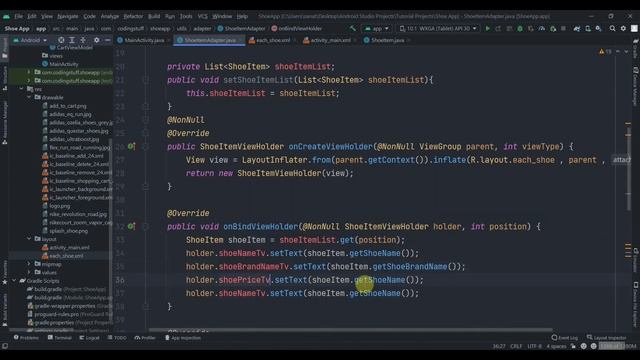The image size is (640, 360).
Task: Click override gutter icon beside onBindViewHolder
Action: [131, 226]
